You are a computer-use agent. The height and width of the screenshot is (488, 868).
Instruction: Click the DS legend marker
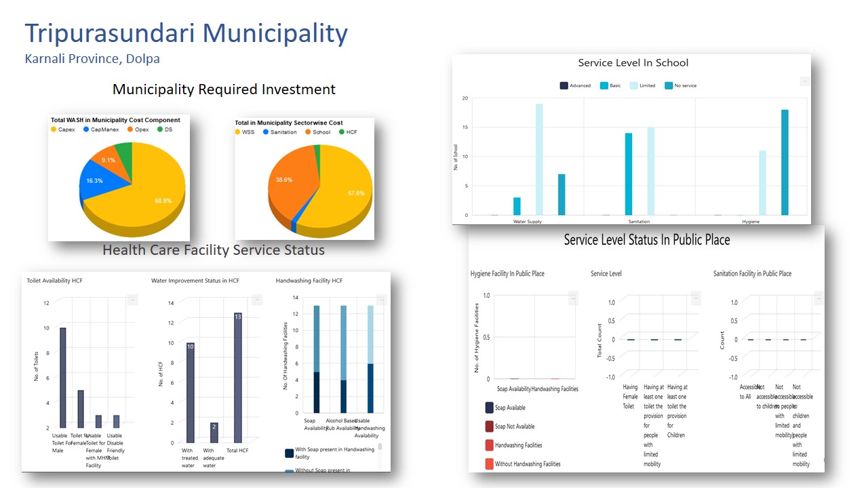[160, 129]
